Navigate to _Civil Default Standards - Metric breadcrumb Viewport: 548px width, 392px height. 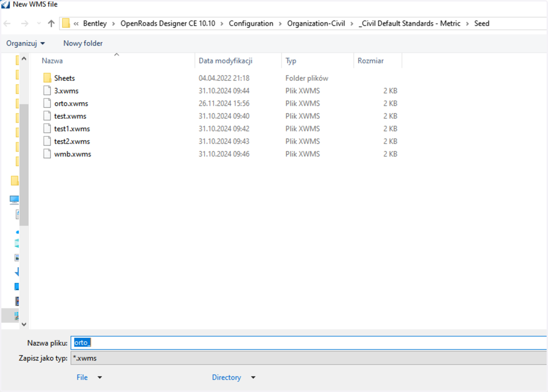click(x=410, y=23)
